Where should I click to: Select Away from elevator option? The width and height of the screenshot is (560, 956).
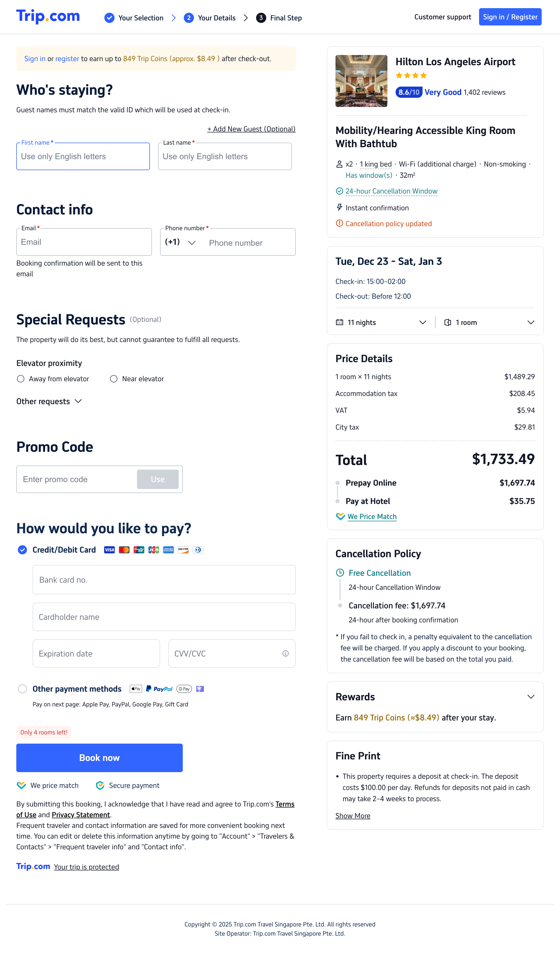pyautogui.click(x=21, y=379)
